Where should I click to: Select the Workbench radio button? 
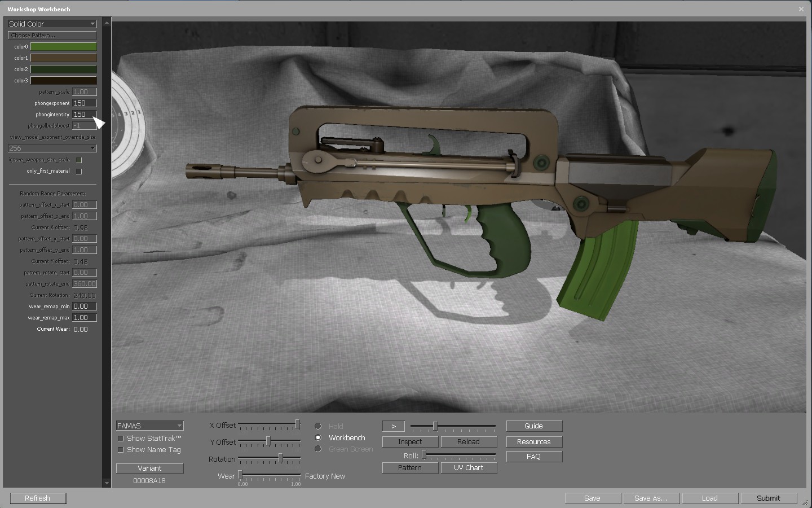click(x=318, y=437)
